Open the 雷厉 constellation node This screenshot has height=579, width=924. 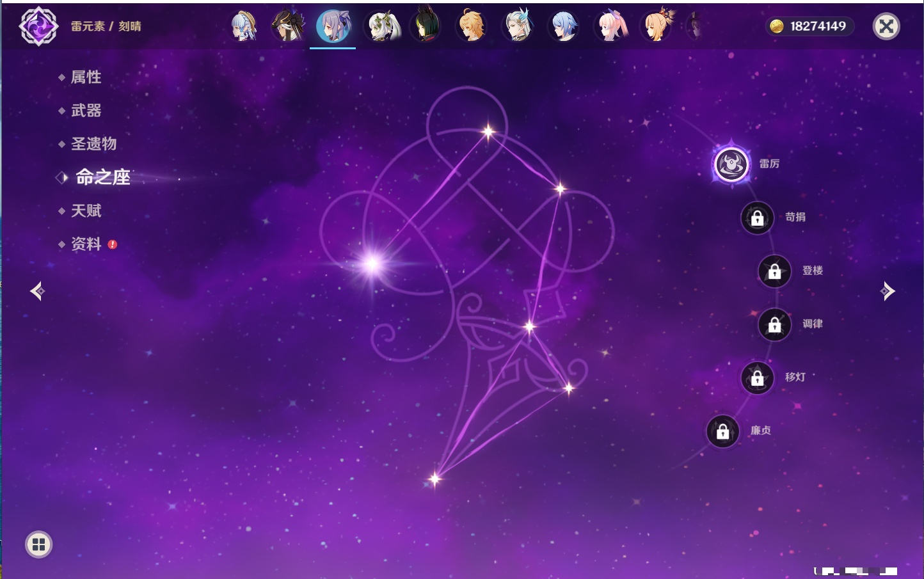point(731,164)
